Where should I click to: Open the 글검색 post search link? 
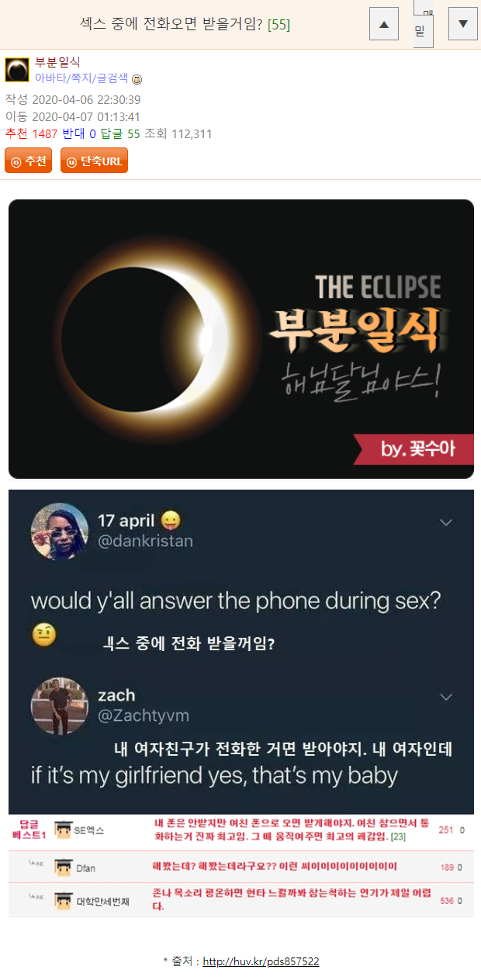click(x=112, y=78)
